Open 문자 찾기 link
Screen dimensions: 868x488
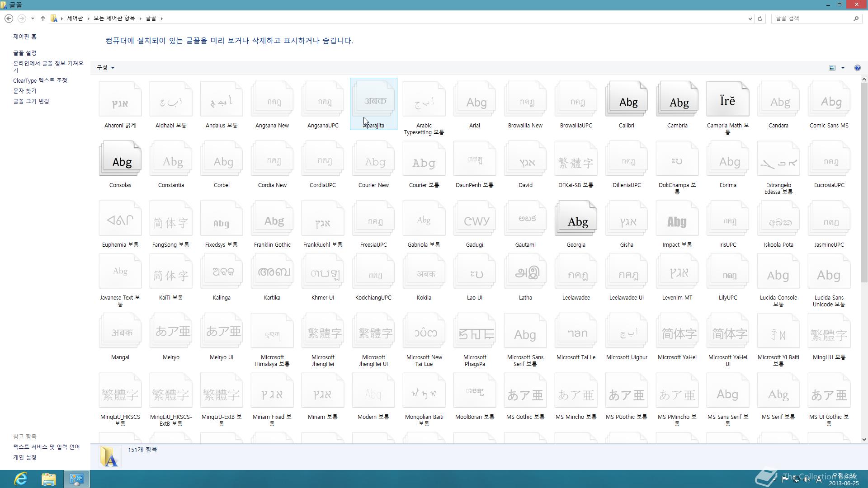(25, 91)
